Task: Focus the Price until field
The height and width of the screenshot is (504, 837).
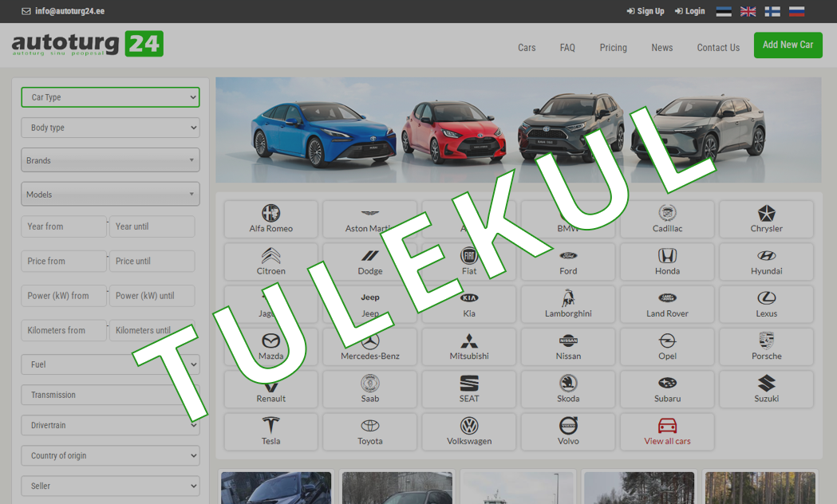Action: coord(152,261)
